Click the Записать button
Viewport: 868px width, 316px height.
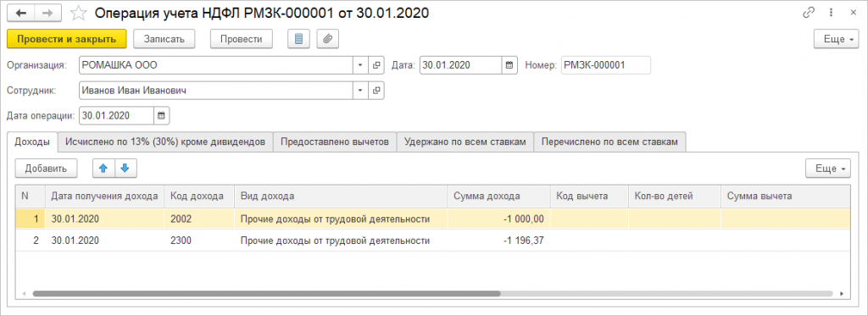point(164,39)
